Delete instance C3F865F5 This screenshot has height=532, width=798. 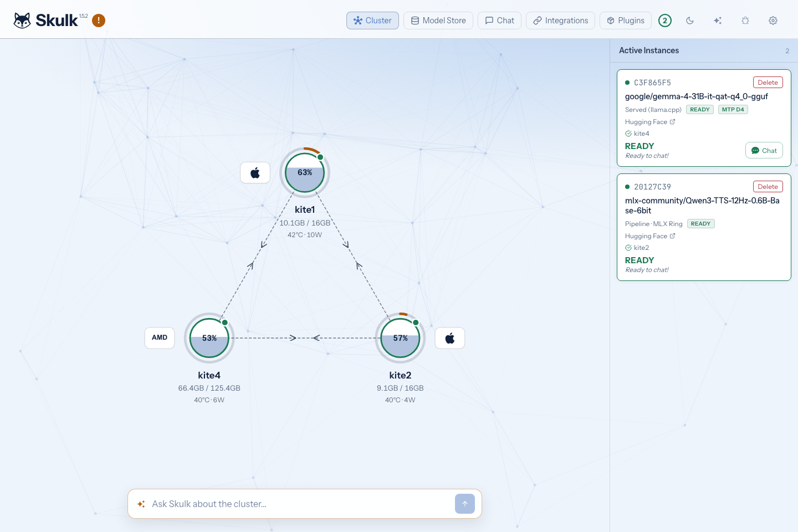pyautogui.click(x=768, y=83)
